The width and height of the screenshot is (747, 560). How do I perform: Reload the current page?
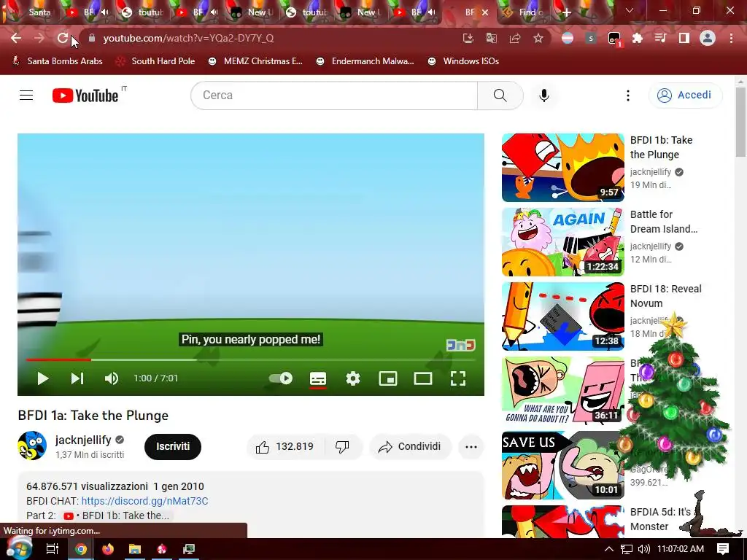pyautogui.click(x=63, y=38)
